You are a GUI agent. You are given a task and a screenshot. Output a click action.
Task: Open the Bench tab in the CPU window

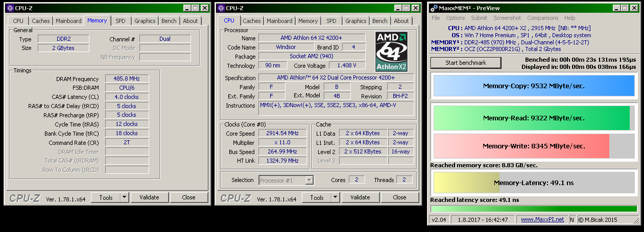pos(380,21)
